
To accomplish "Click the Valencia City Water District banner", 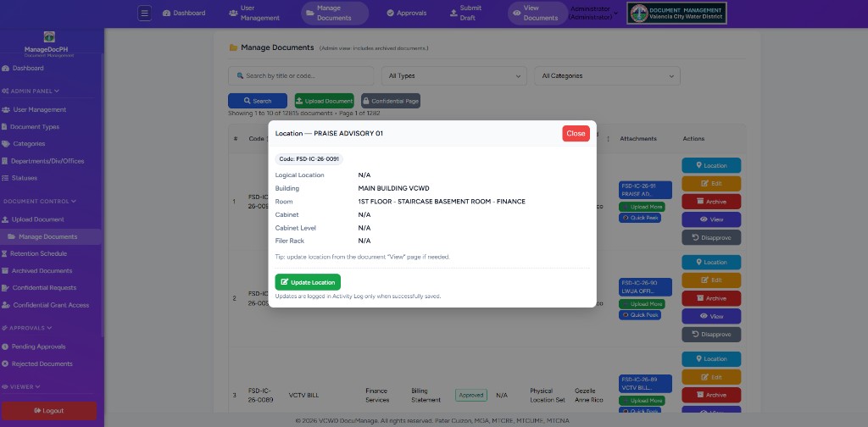I will coord(676,14).
